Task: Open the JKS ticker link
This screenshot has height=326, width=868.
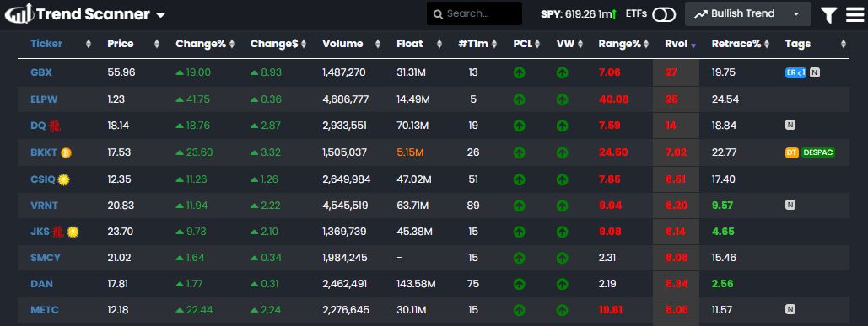Action: coord(40,232)
